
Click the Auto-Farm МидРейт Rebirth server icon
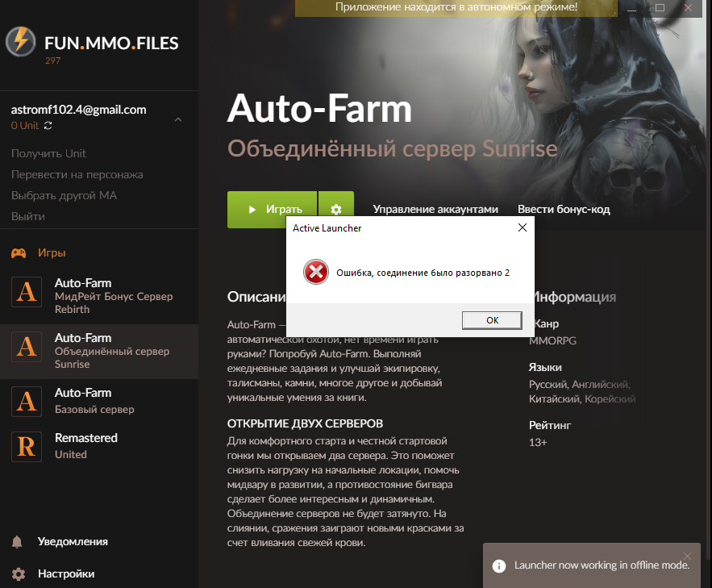pos(27,292)
